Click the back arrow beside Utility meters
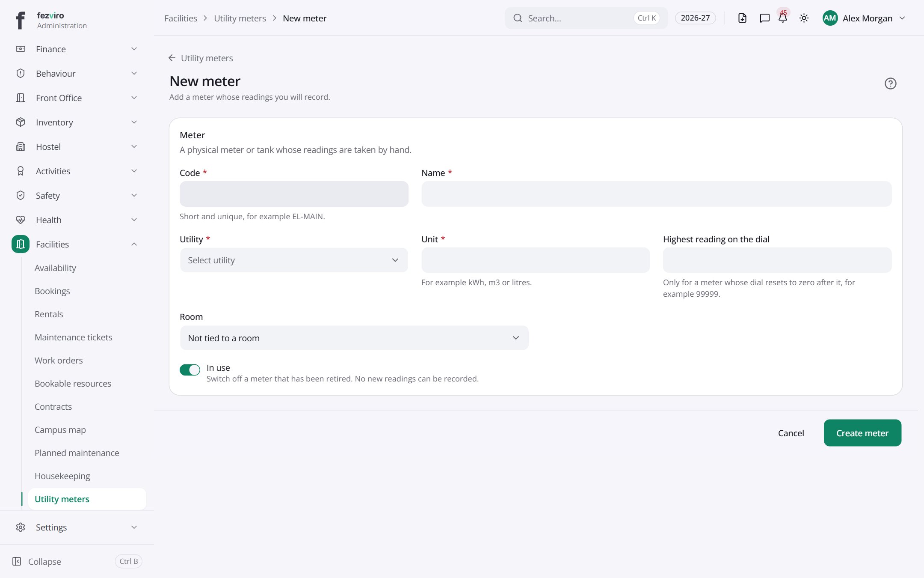 pos(172,58)
